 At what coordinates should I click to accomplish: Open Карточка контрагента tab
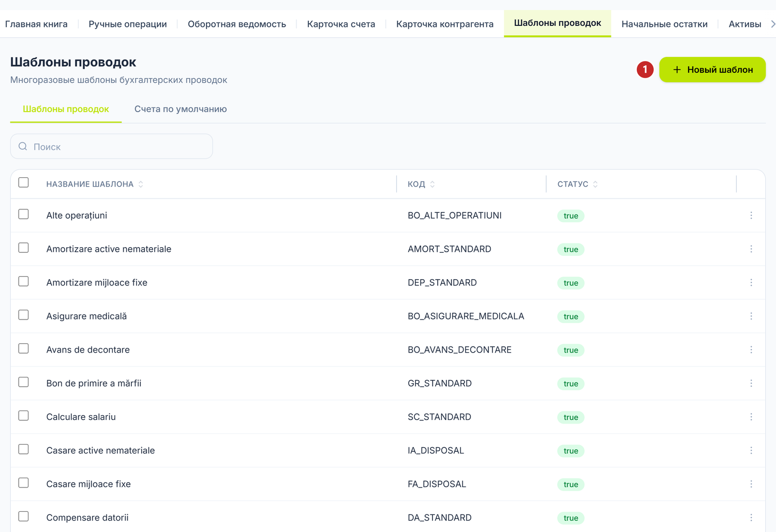[x=445, y=24]
